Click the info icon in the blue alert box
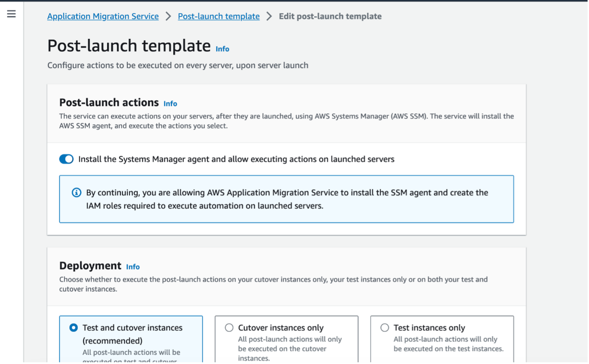Image resolution: width=589 pixels, height=364 pixels. [x=76, y=193]
